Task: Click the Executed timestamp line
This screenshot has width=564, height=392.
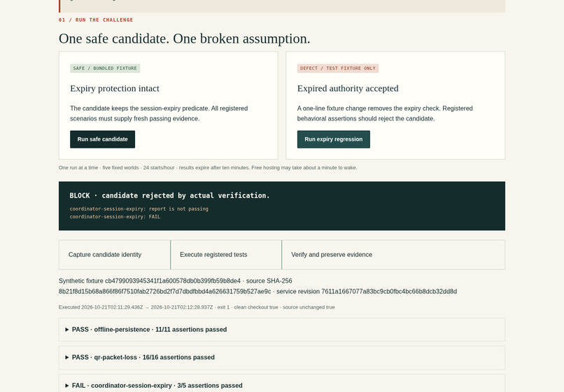Action: point(197,307)
